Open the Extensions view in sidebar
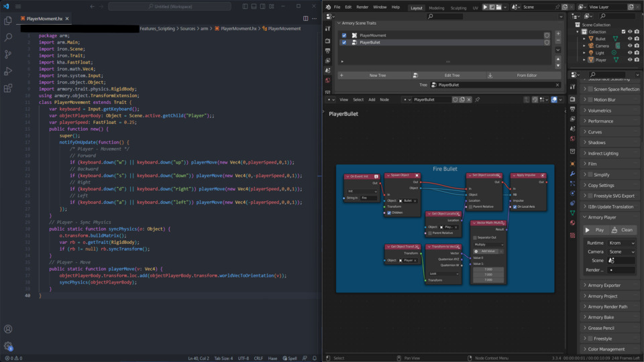 pos(8,88)
